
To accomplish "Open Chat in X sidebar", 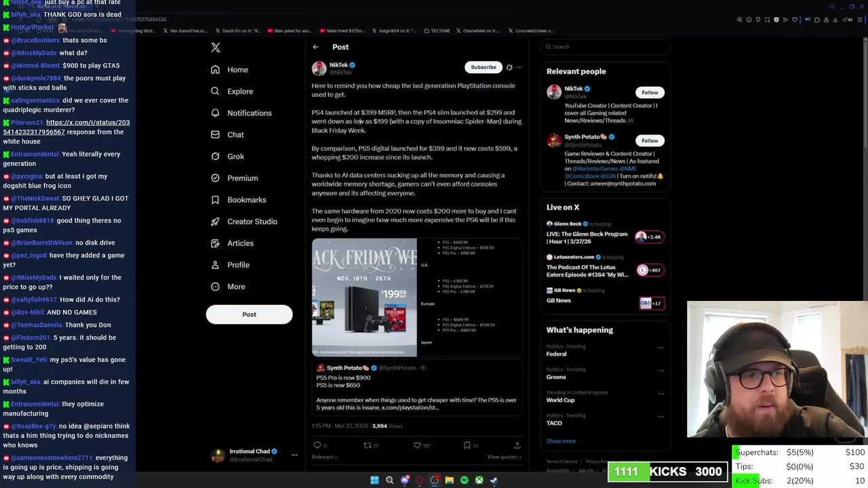I will pos(227,135).
